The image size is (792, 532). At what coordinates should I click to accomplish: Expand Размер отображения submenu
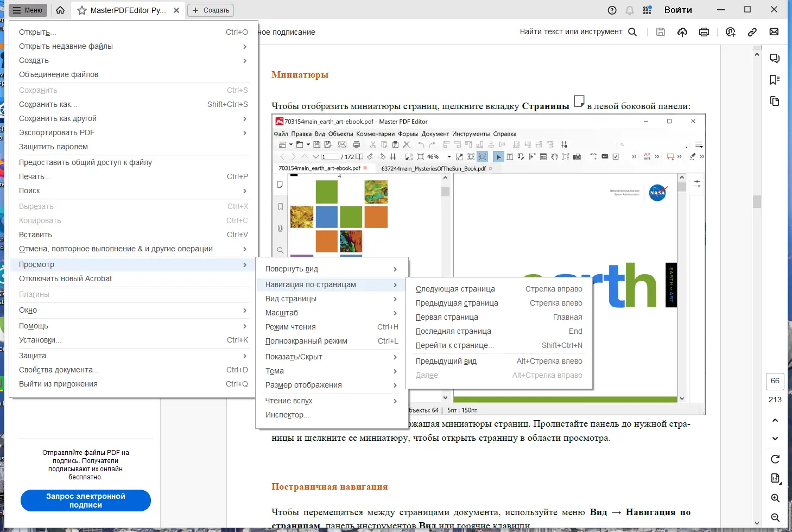point(332,385)
